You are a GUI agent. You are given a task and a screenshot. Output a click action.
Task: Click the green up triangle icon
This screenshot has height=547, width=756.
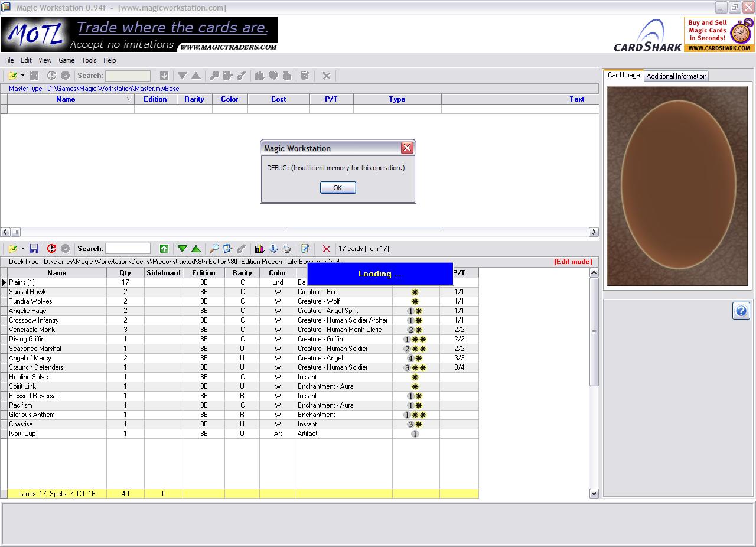pyautogui.click(x=196, y=249)
